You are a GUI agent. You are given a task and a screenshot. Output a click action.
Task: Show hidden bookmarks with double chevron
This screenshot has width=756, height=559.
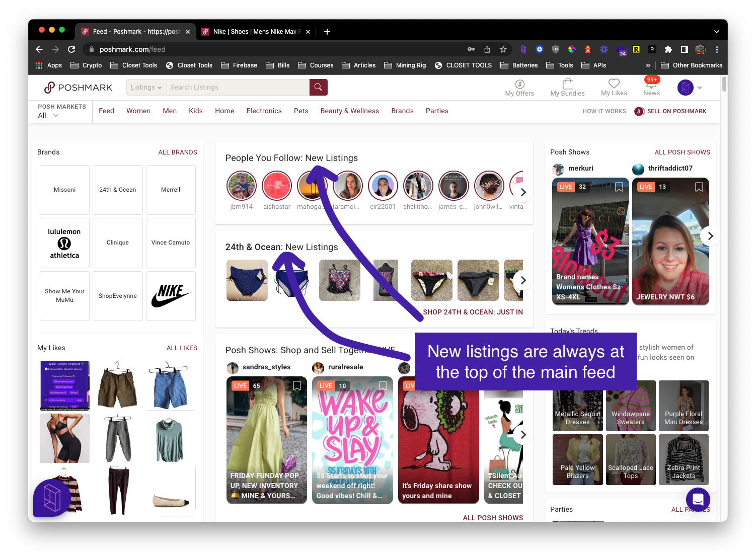tap(648, 65)
